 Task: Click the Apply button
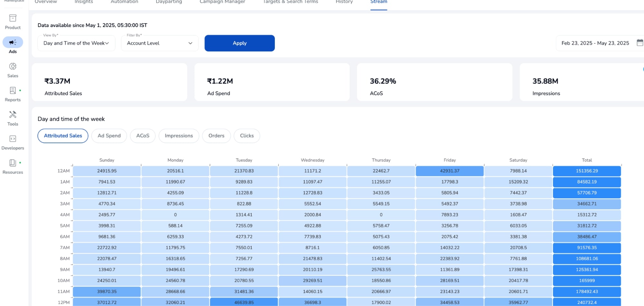[240, 43]
